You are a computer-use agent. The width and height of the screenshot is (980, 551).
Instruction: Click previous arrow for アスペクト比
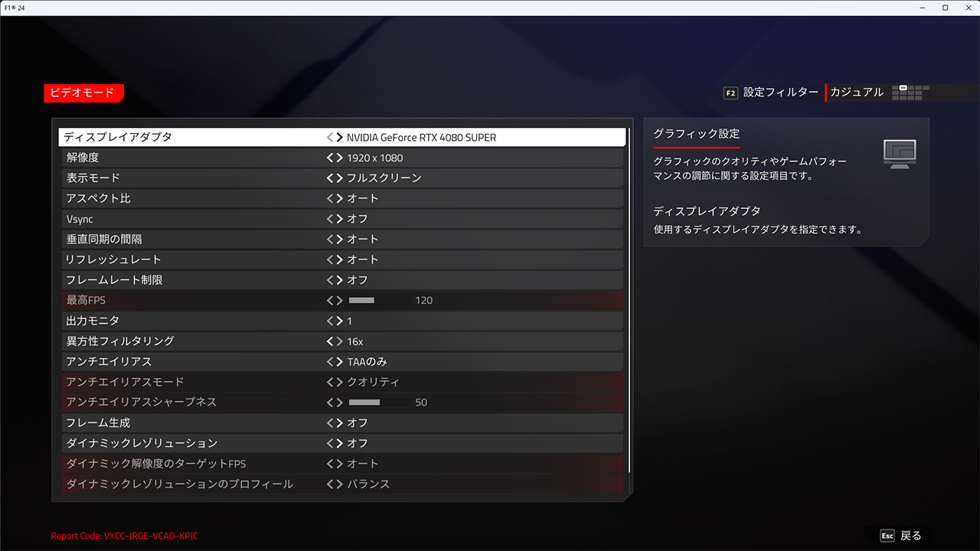click(330, 198)
